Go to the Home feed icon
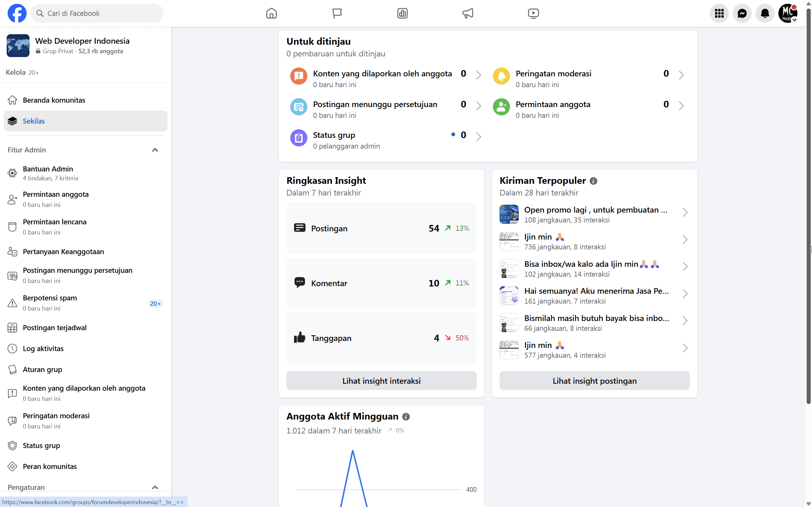The image size is (812, 507). click(x=272, y=13)
